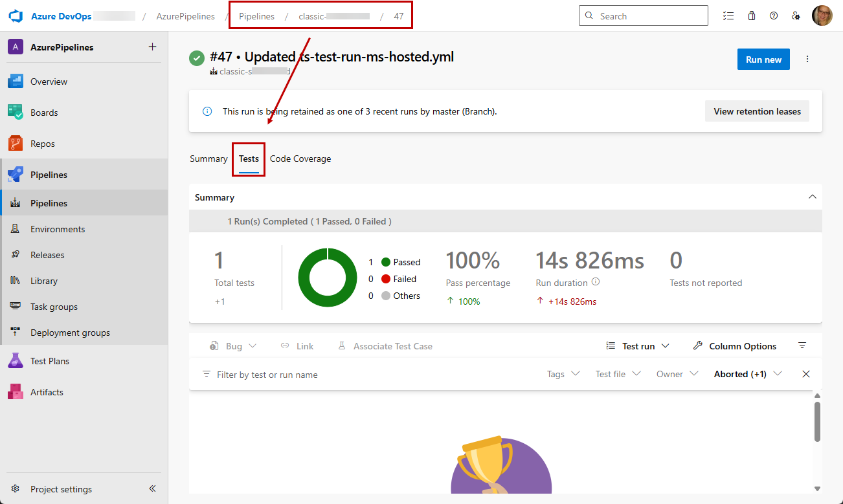Click the Environments icon in sidebar
843x504 pixels.
[16, 229]
